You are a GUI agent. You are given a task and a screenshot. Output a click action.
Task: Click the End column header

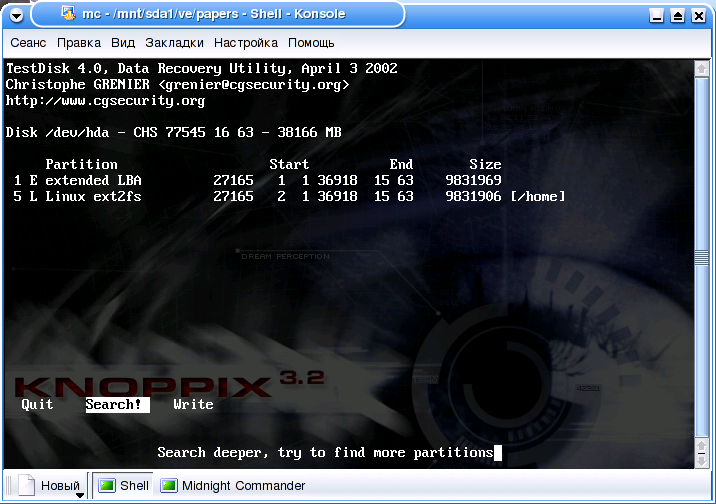(401, 164)
